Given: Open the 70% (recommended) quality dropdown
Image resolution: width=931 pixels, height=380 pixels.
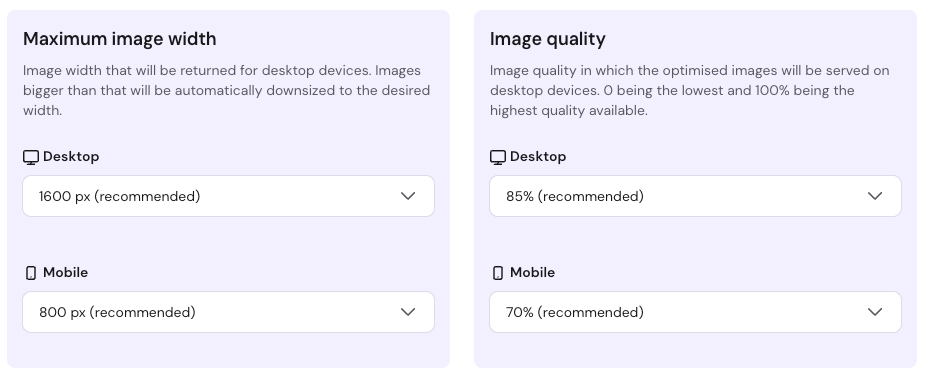Looking at the screenshot, I should point(695,312).
